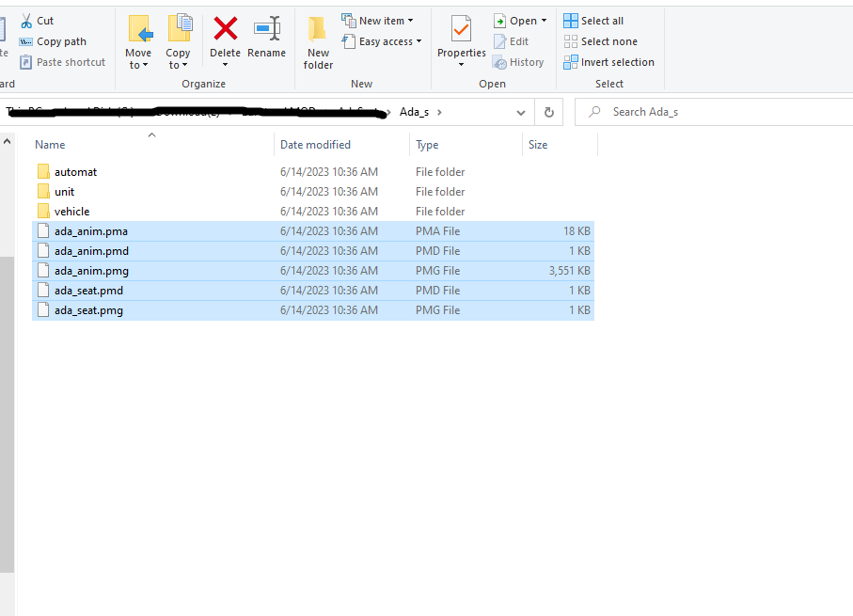Click the 3,551 KB size value
853x616 pixels.
(x=570, y=271)
